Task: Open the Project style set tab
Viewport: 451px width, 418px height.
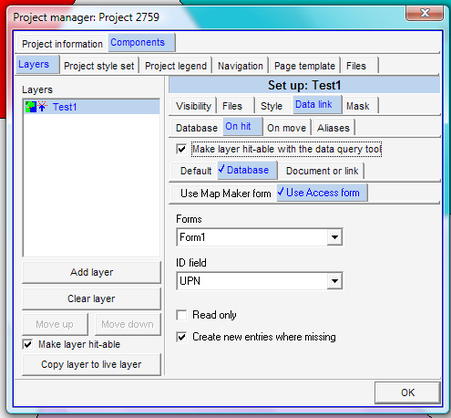Action: (x=99, y=66)
